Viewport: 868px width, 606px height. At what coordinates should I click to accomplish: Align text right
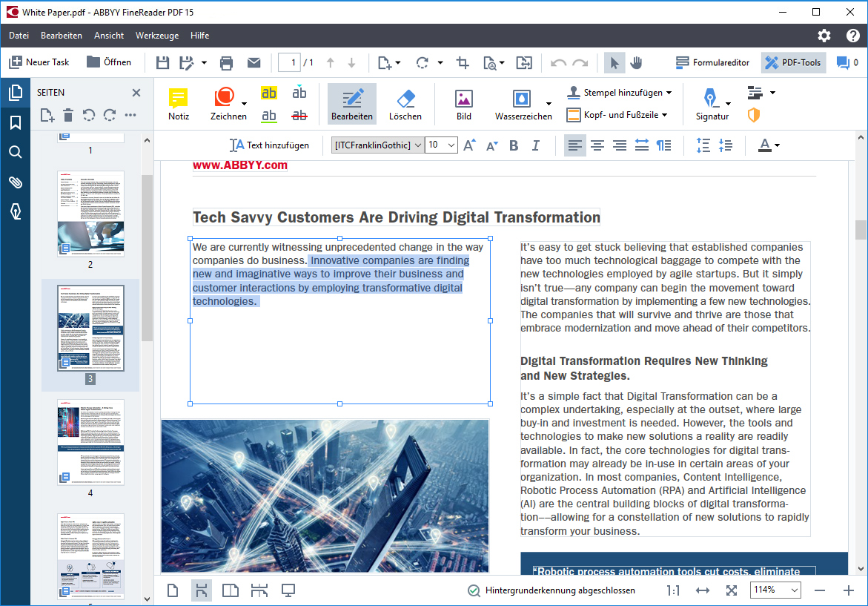pos(620,145)
